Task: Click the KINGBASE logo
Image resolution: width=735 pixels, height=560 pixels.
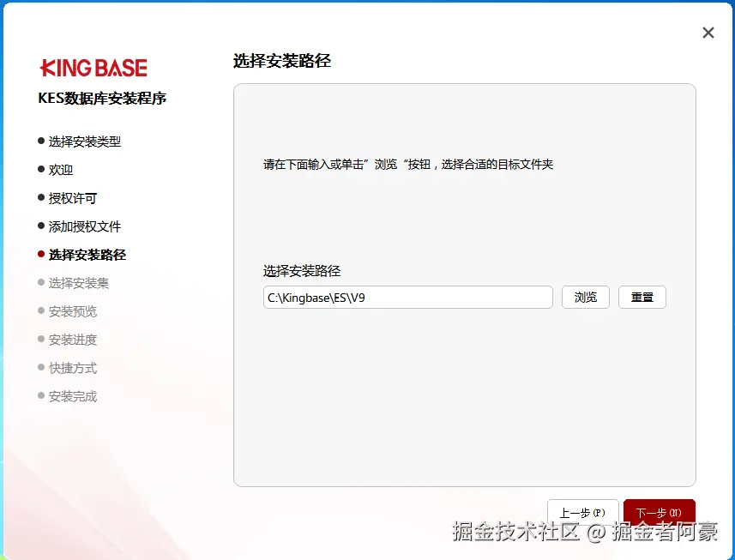Action: (93, 68)
